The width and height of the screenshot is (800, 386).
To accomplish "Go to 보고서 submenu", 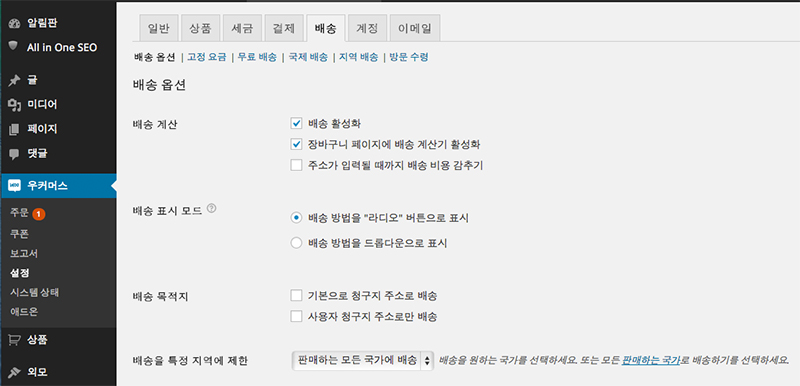I will (x=23, y=253).
